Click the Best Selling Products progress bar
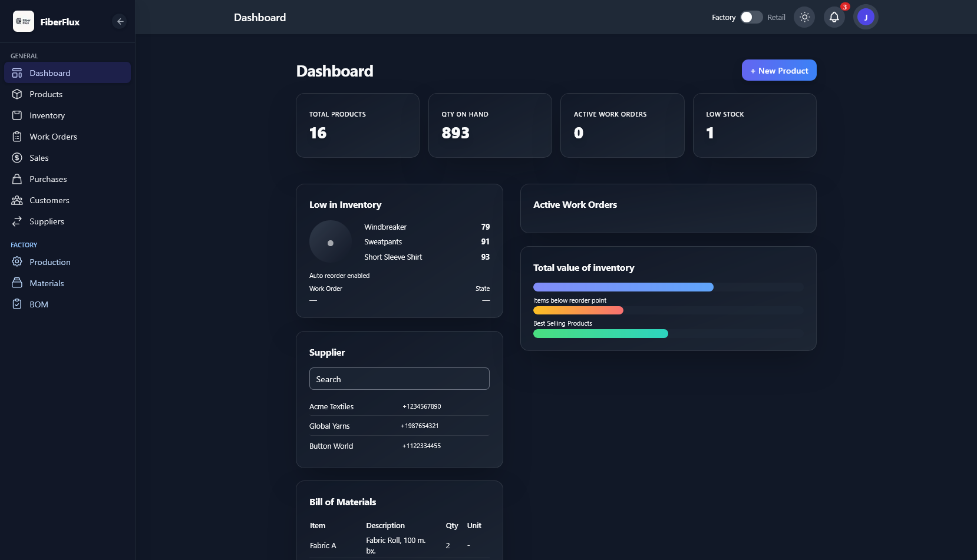Screen dimensions: 977x560 (x=600, y=333)
